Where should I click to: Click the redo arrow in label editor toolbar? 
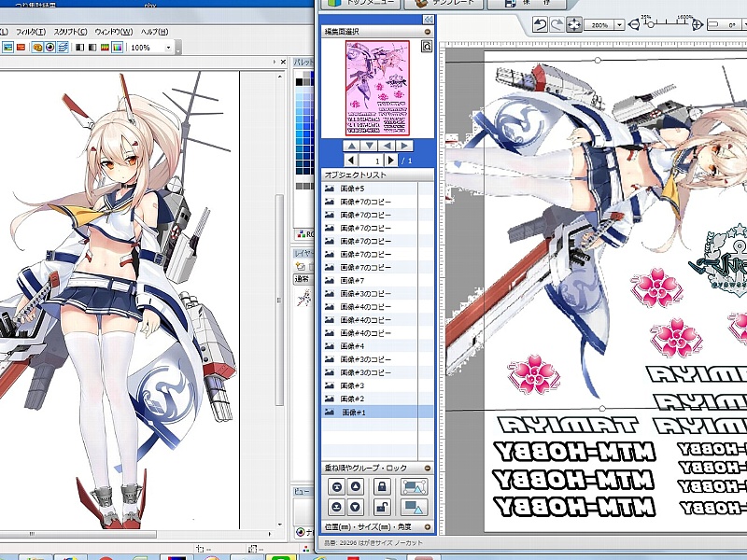tap(556, 24)
